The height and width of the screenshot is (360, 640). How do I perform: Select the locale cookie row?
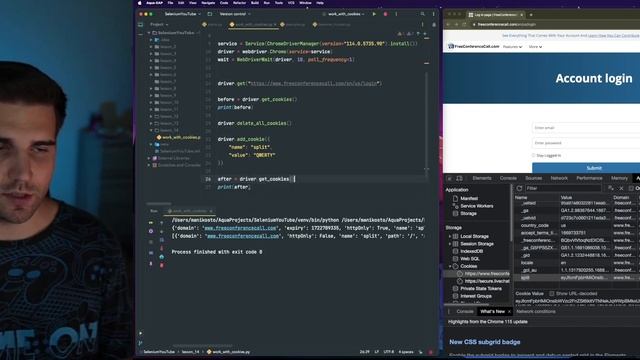pos(577,262)
